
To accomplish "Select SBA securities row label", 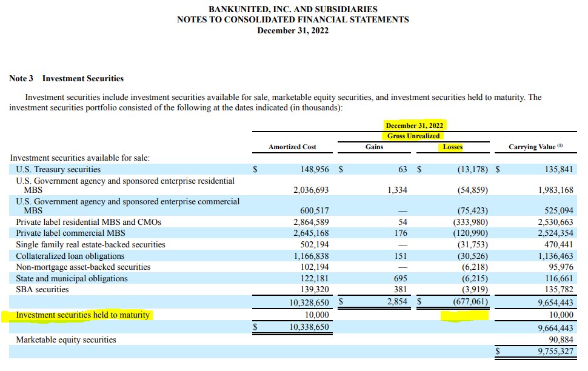I will (42, 290).
